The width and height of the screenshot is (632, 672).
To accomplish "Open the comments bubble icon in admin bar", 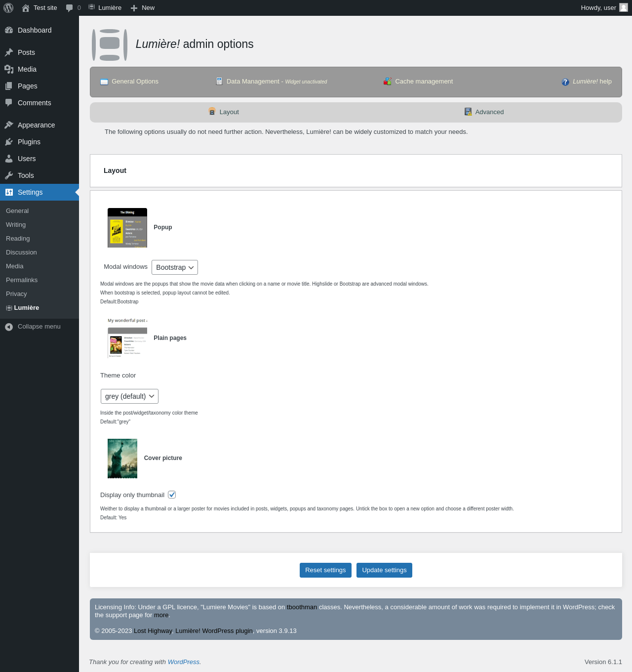I will pos(69,8).
